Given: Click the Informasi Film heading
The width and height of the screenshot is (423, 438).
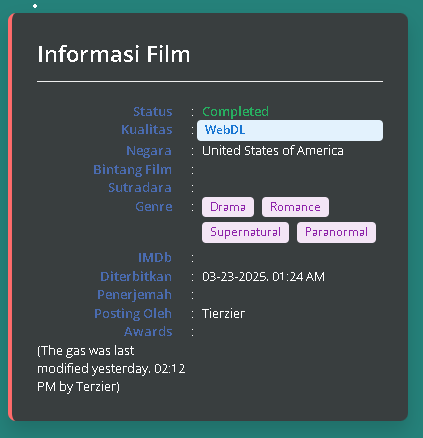Looking at the screenshot, I should point(114,54).
